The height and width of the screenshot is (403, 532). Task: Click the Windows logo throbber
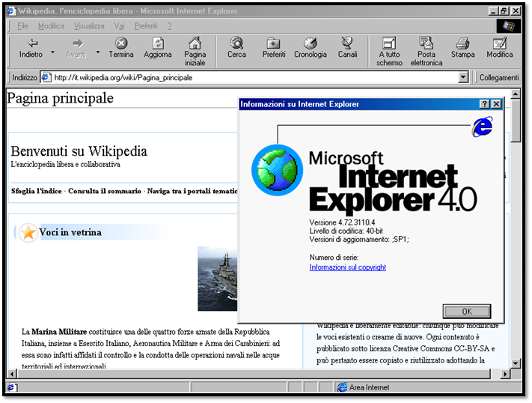[508, 25]
